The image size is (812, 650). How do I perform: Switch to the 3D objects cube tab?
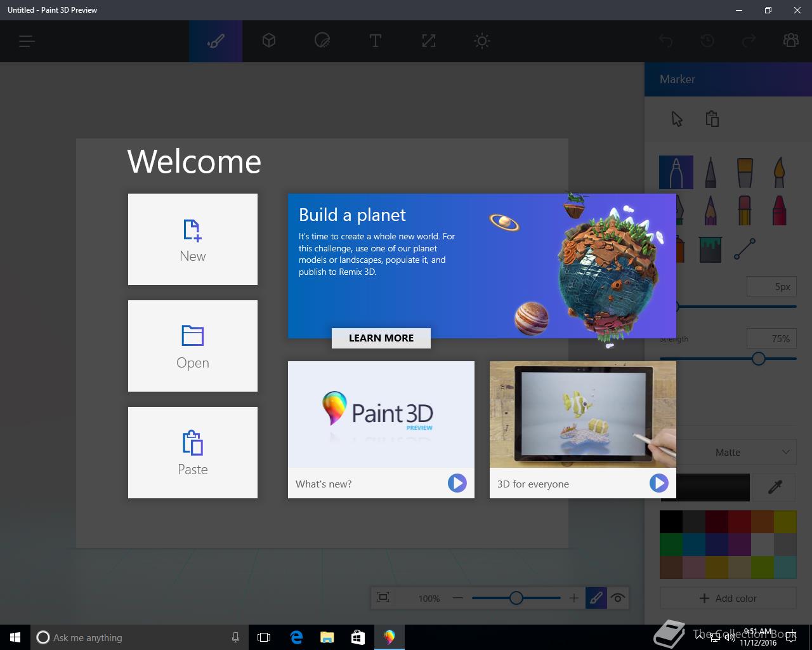tap(269, 41)
